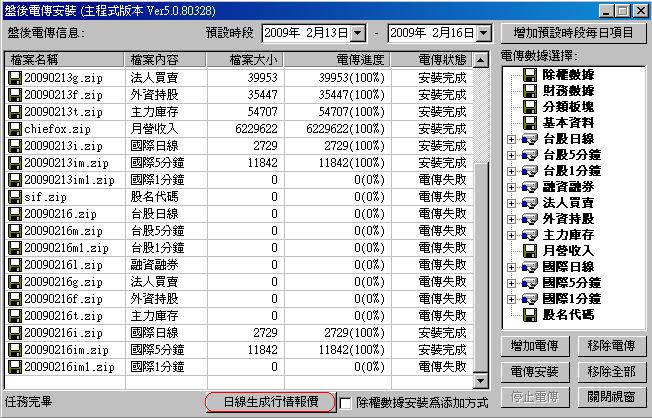
Task: Click the disk icon for 股名代碼 in tree
Action: pyautogui.click(x=530, y=315)
